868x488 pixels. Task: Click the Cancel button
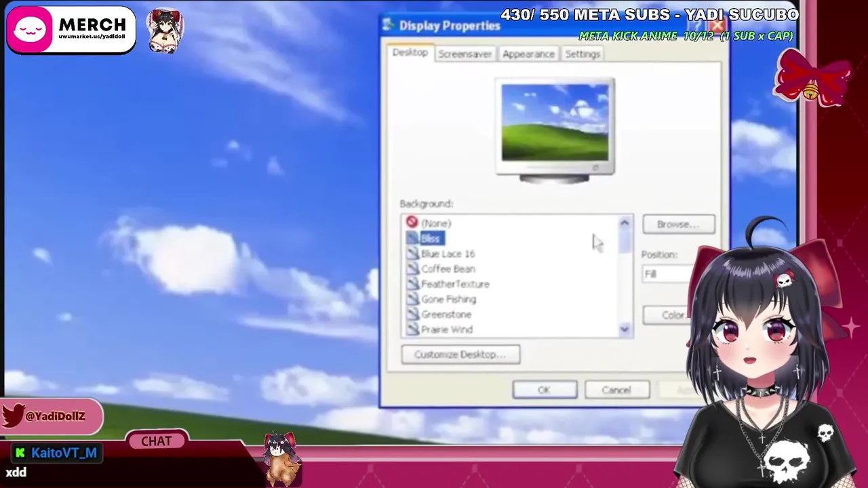616,390
